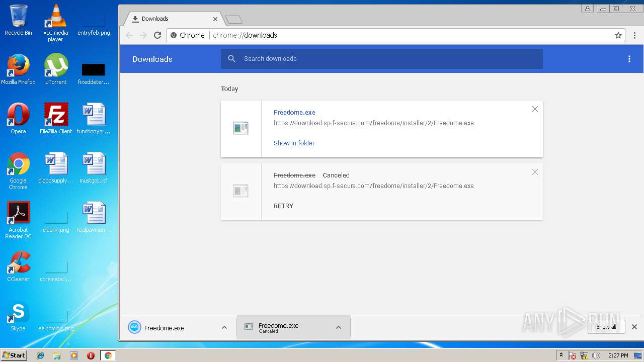Click the canceled download's source URL
Screen dimensions: 644x362
[374, 186]
